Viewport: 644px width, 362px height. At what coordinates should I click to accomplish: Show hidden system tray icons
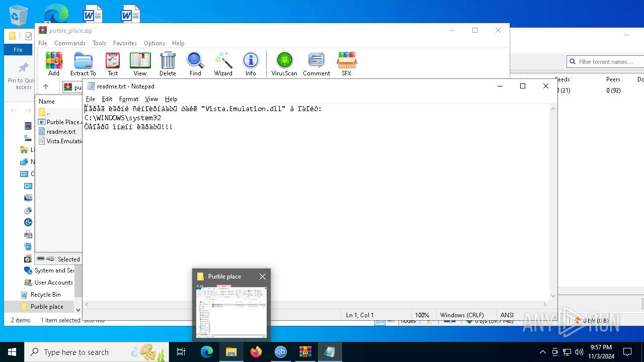(542, 352)
